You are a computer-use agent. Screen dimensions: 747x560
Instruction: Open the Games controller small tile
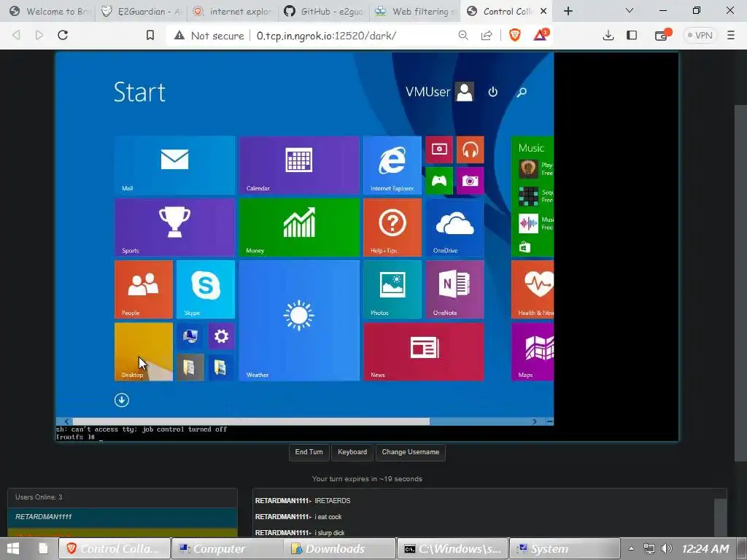(x=438, y=181)
